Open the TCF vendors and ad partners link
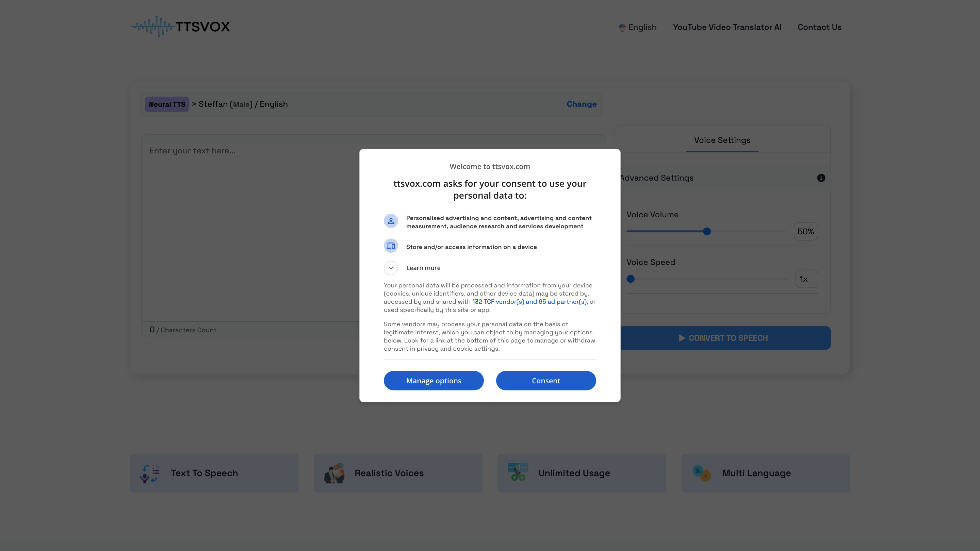Screen dimensions: 980x551 [529, 302]
